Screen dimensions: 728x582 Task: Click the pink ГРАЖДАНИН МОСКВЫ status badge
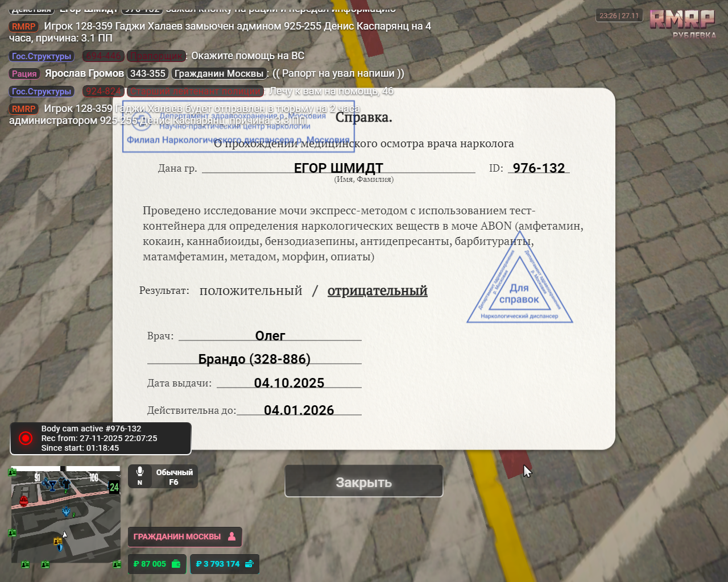tap(185, 537)
